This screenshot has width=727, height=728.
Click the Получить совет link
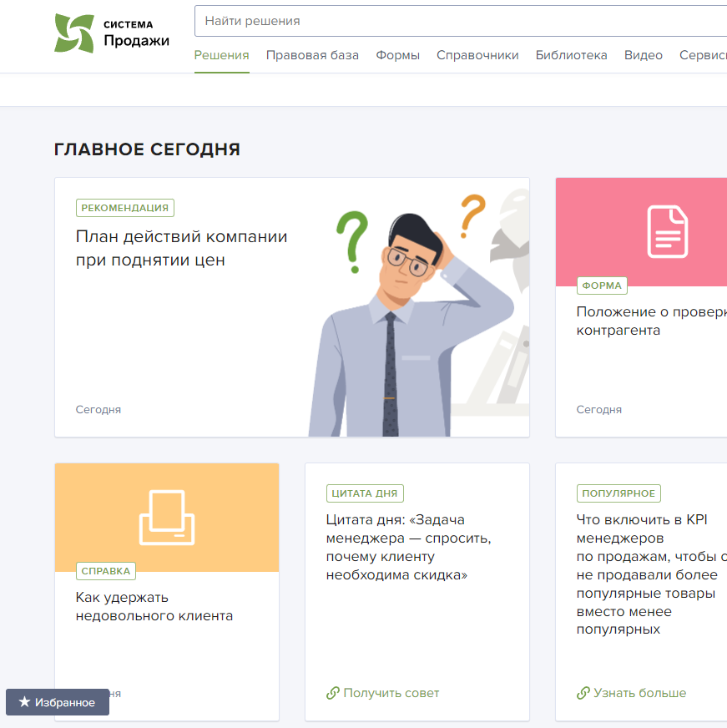[x=391, y=693]
